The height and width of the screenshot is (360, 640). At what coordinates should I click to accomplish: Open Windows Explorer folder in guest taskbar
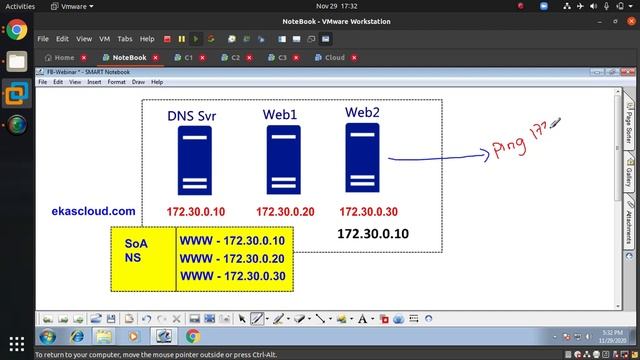pyautogui.click(x=104, y=337)
